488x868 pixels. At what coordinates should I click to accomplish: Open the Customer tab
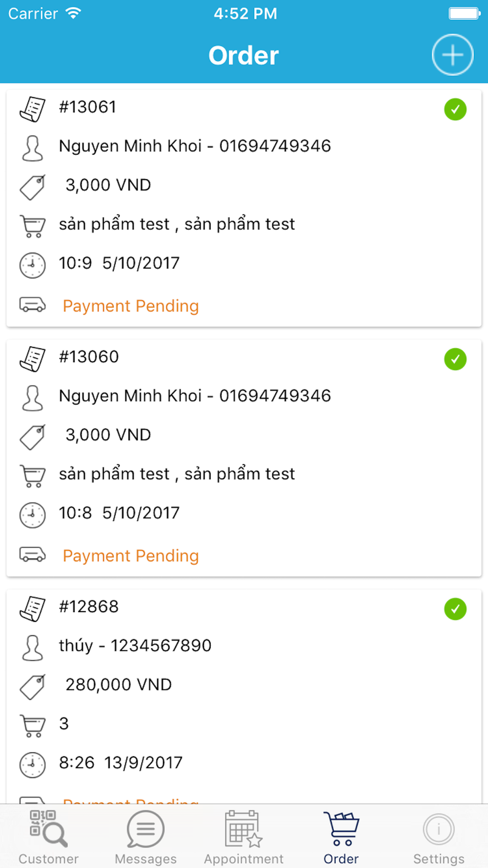(x=48, y=837)
